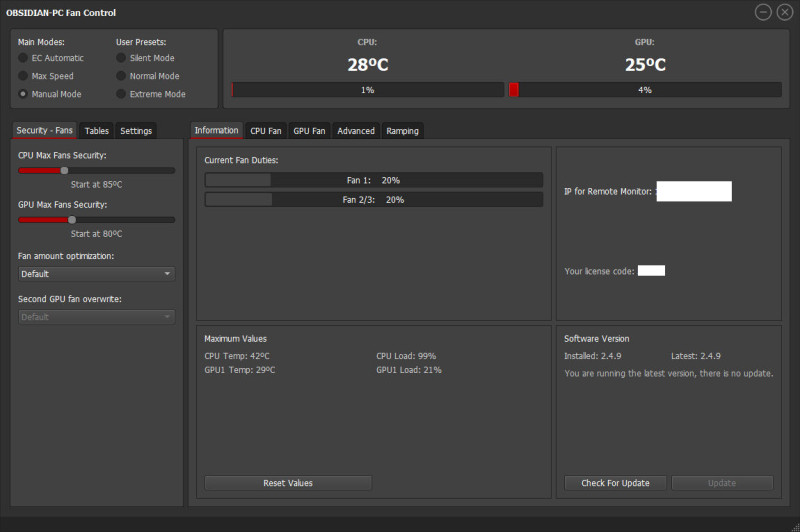Choose Normal Mode user preset
This screenshot has height=532, width=800.
[147, 76]
